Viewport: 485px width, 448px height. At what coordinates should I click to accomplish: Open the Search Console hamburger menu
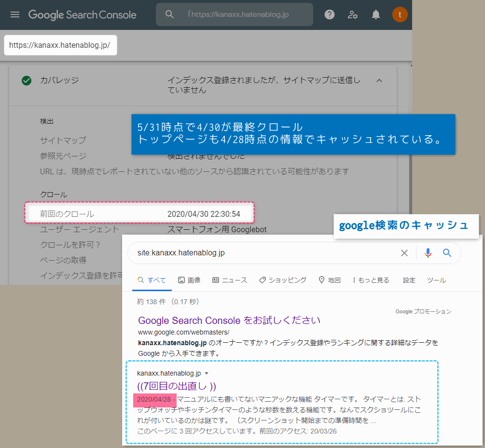click(x=15, y=14)
